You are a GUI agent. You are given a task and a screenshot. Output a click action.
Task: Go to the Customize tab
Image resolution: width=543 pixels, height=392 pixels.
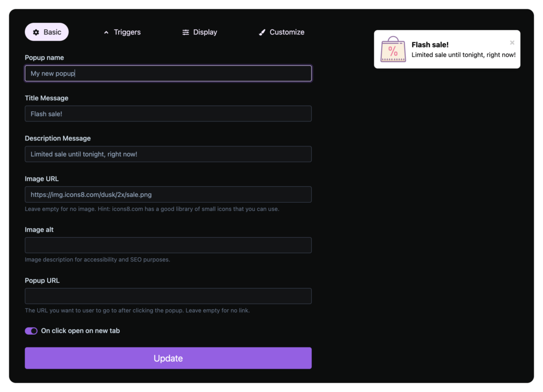[282, 32]
